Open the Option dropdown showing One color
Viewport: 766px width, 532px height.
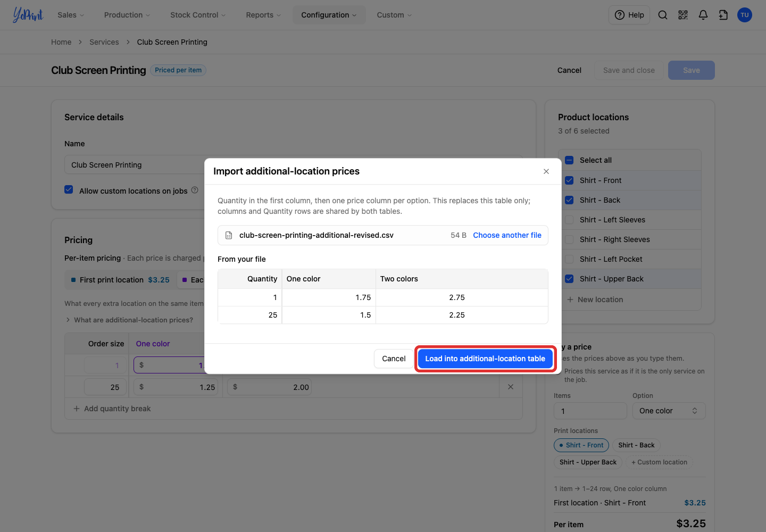pyautogui.click(x=669, y=411)
